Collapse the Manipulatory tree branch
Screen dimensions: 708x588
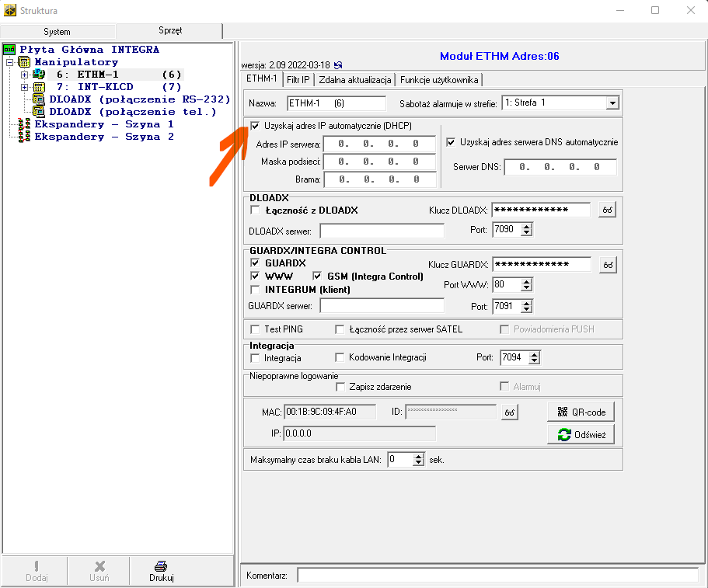point(9,62)
